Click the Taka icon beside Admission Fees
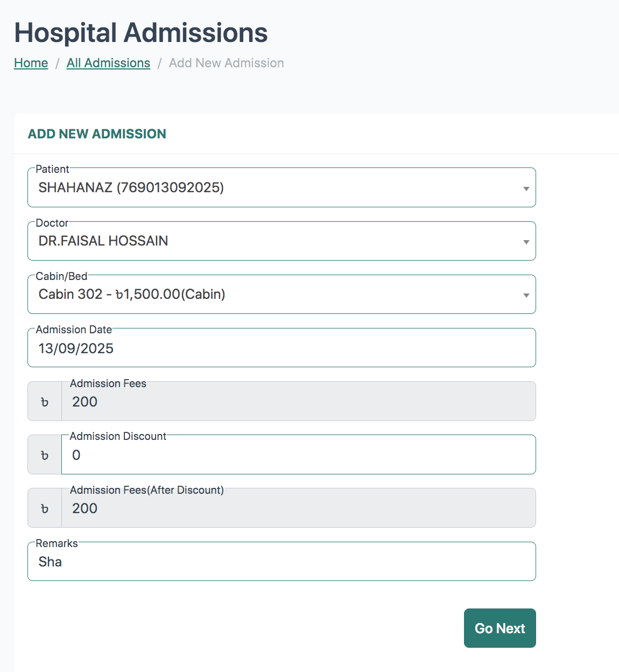619x672 pixels. 45,402
